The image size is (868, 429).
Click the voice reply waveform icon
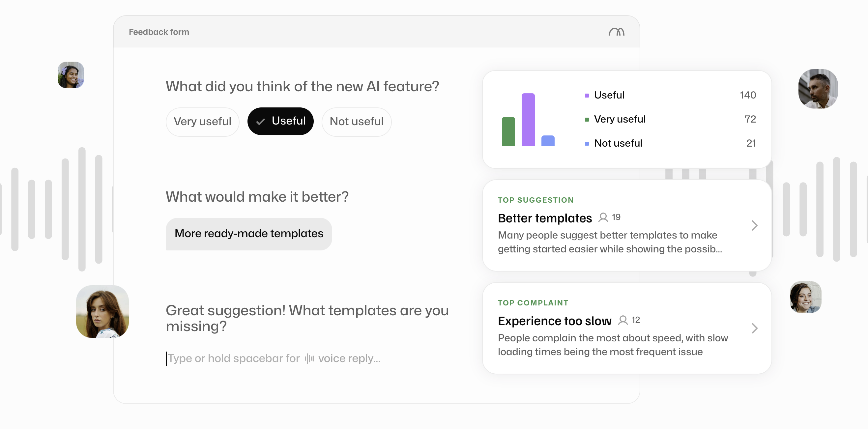click(x=309, y=358)
